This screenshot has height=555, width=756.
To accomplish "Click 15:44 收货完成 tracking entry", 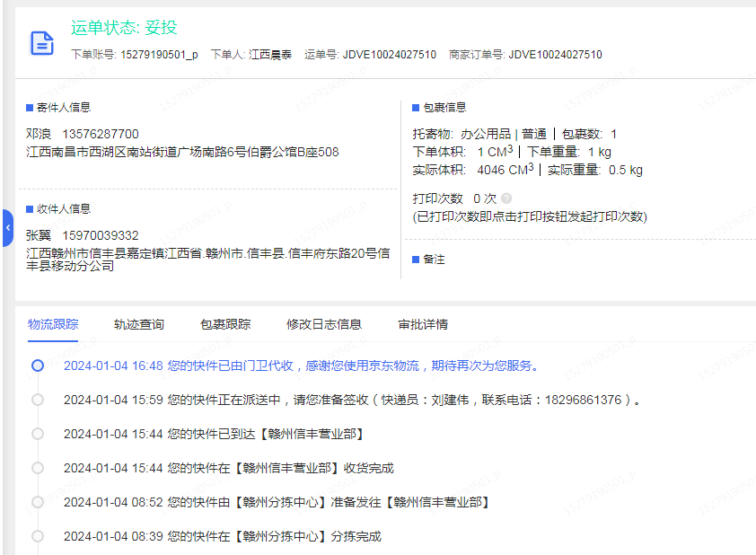I will click(229, 468).
